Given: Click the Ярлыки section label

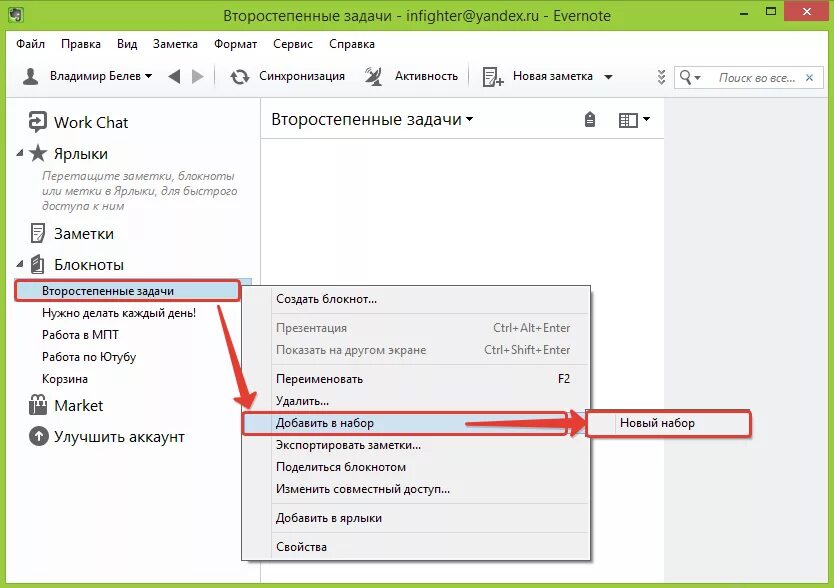Looking at the screenshot, I should pyautogui.click(x=81, y=154).
